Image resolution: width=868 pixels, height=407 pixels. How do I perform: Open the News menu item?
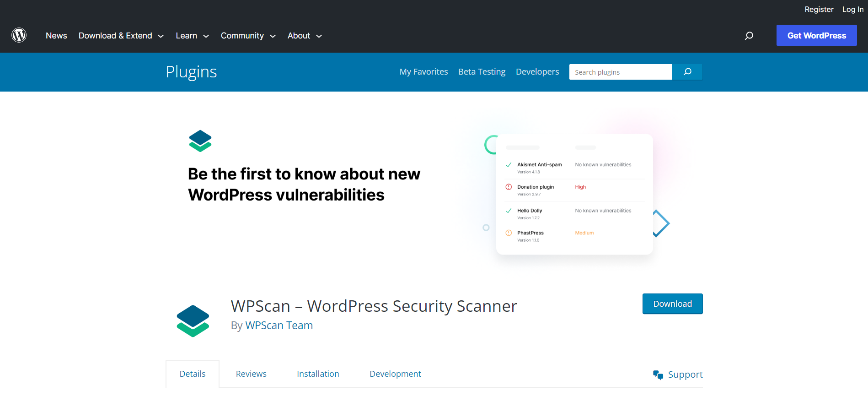pos(56,36)
